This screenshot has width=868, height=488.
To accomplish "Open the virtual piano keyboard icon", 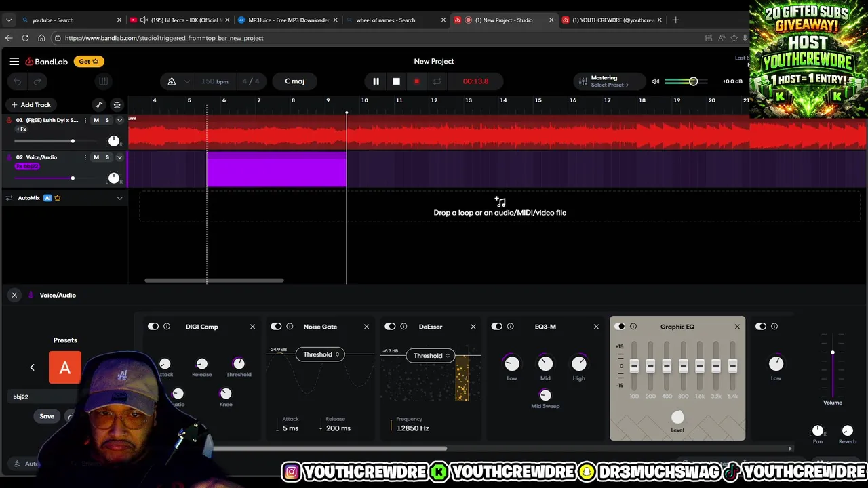I will point(103,81).
